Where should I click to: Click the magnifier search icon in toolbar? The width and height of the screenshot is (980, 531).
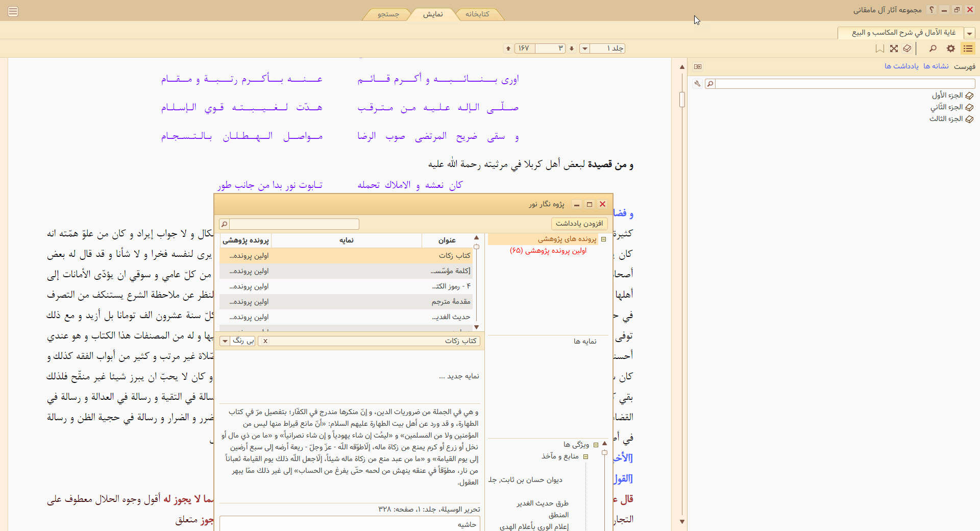click(933, 49)
